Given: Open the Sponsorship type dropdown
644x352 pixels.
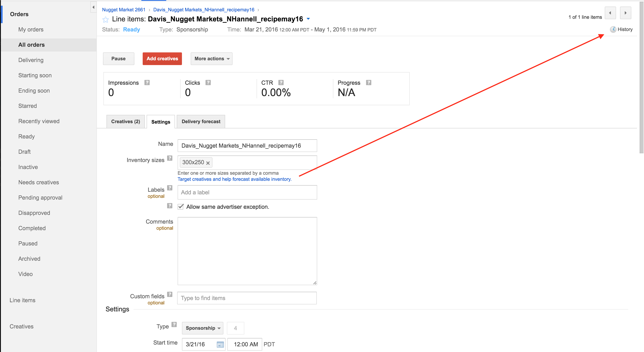Looking at the screenshot, I should point(202,328).
